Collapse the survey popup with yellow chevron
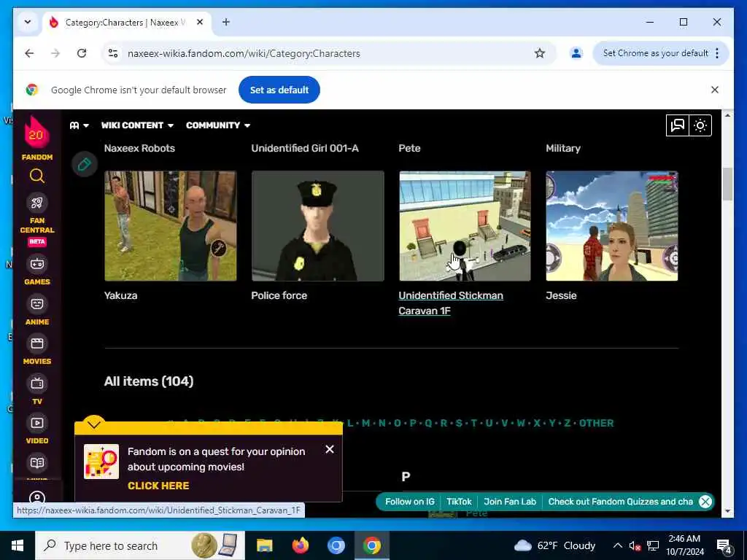The width and height of the screenshot is (747, 560). point(94,424)
